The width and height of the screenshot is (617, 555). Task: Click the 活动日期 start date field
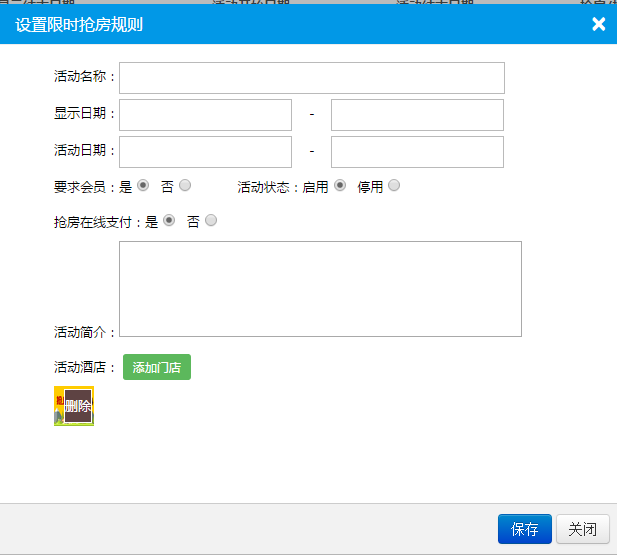[x=205, y=152]
